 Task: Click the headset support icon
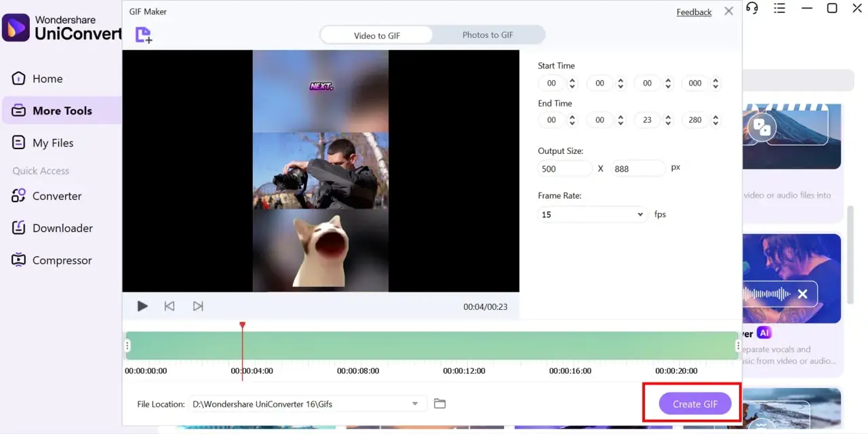(752, 8)
